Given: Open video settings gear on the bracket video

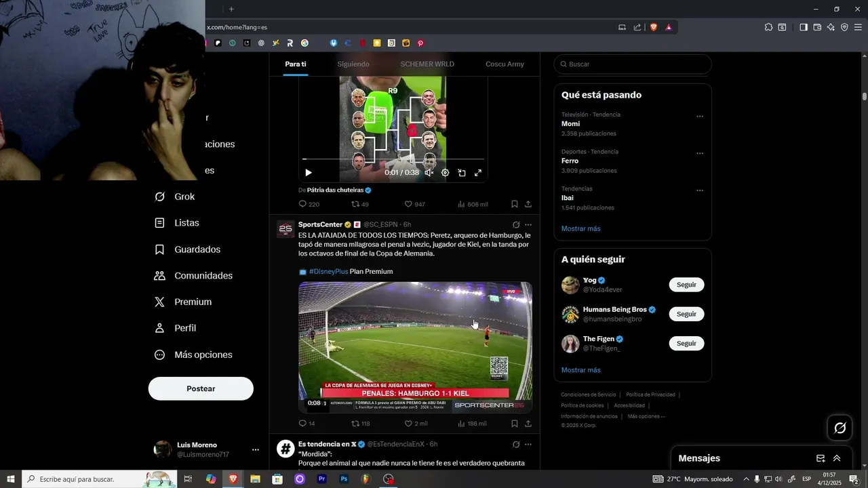Looking at the screenshot, I should pyautogui.click(x=446, y=173).
